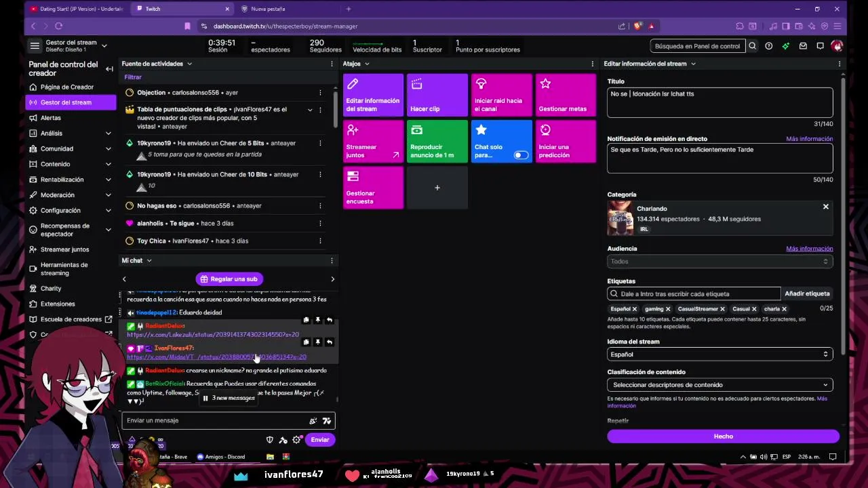
Task: Show previous chat banner with left arrow
Action: click(x=124, y=279)
